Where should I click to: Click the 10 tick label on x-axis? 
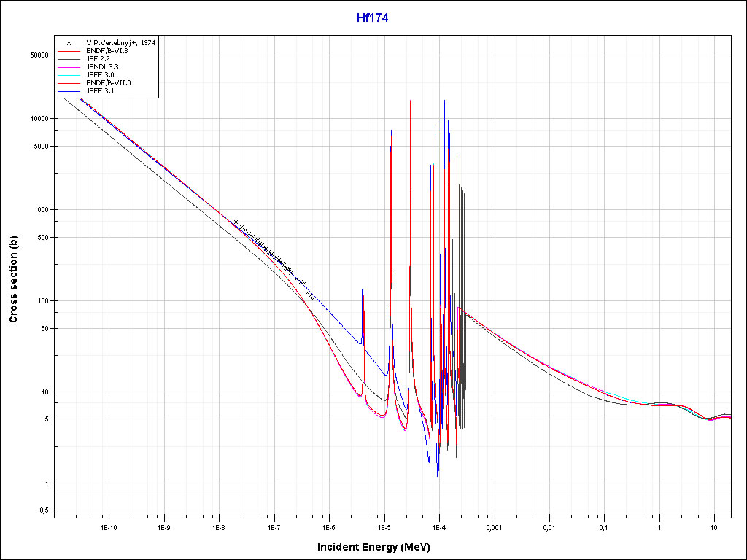click(x=714, y=526)
